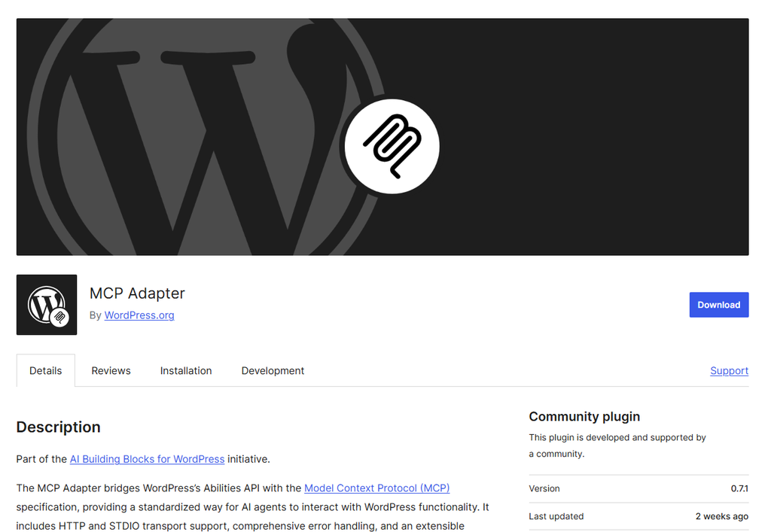This screenshot has width=771, height=532.
Task: Click the Last updated label
Action: (556, 516)
